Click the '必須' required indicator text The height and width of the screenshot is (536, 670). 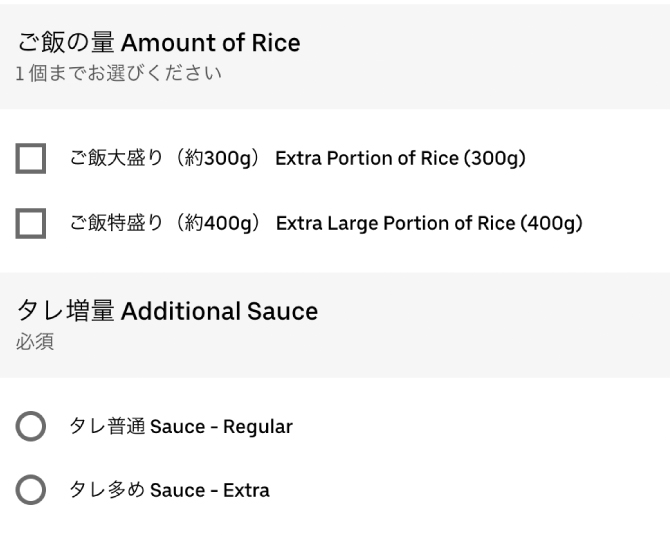point(36,342)
